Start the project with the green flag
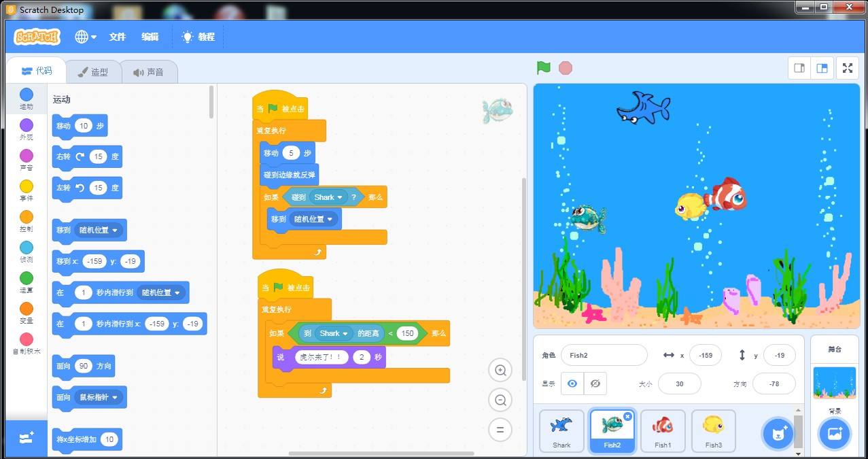The height and width of the screenshot is (459, 868). (x=543, y=68)
